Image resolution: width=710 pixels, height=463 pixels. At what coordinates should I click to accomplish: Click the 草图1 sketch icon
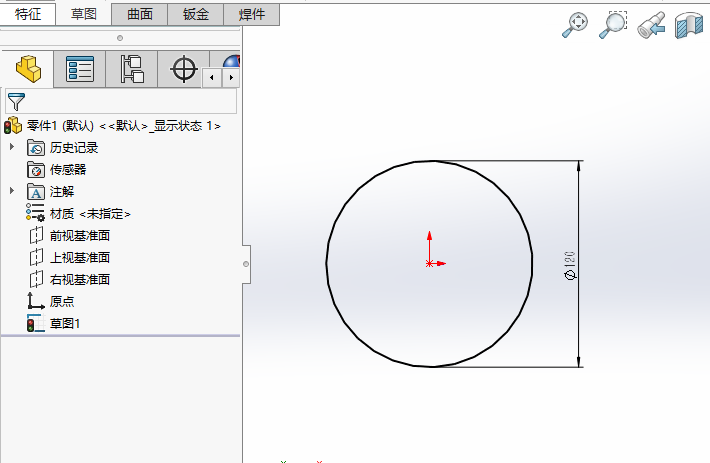pos(36,323)
